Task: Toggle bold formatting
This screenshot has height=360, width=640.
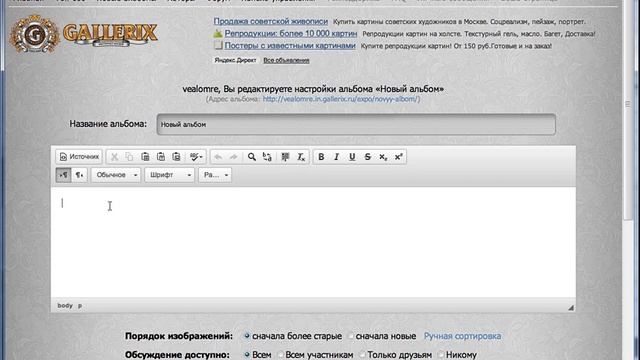Action: (321, 157)
